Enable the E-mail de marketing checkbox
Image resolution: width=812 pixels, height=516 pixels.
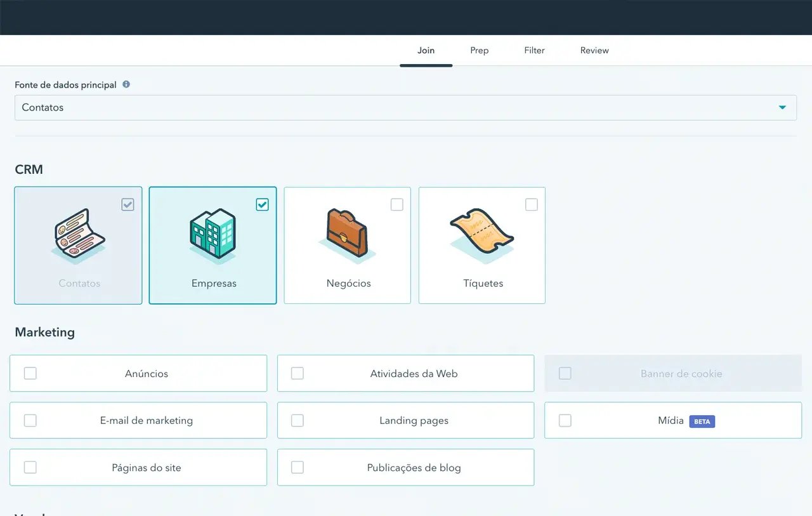pyautogui.click(x=30, y=420)
